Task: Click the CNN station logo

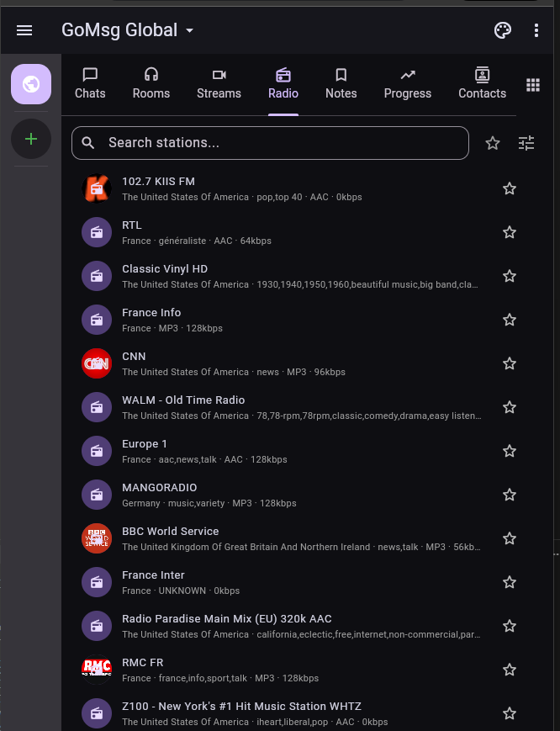Action: (x=97, y=363)
